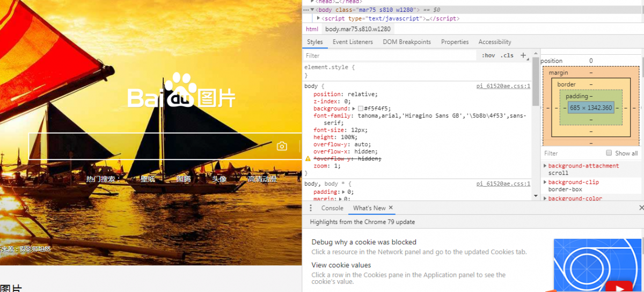Open the DOM Breakpoints tab
644x292 pixels.
407,42
